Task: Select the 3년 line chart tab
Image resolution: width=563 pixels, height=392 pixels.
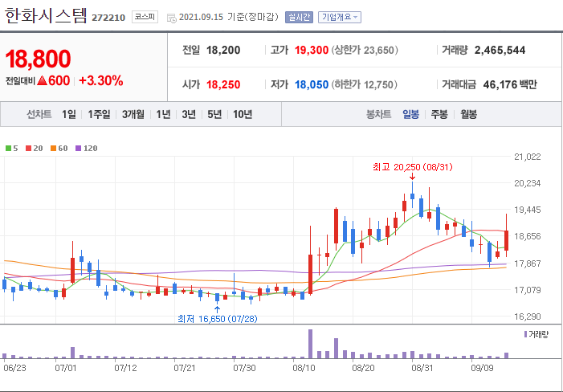Action: [x=189, y=115]
